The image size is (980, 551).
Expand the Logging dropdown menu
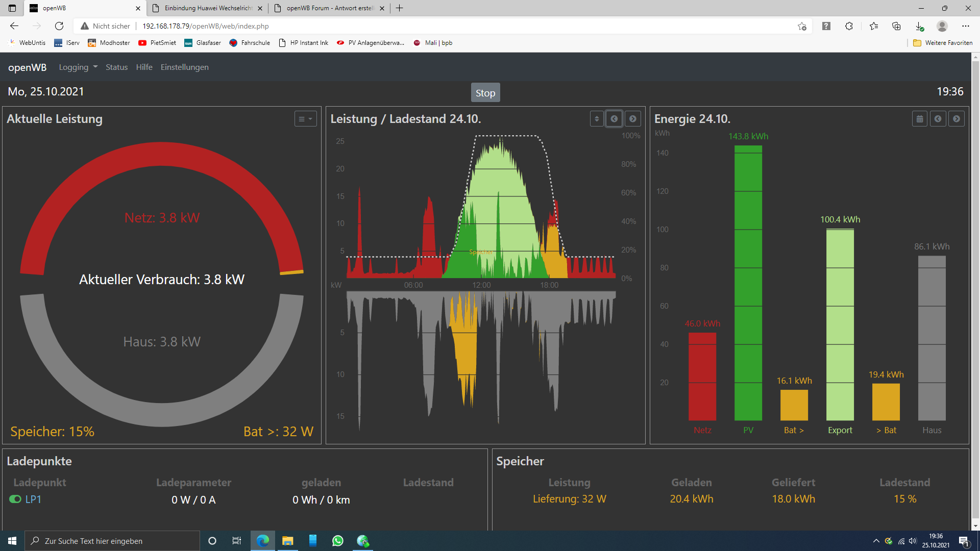coord(78,67)
